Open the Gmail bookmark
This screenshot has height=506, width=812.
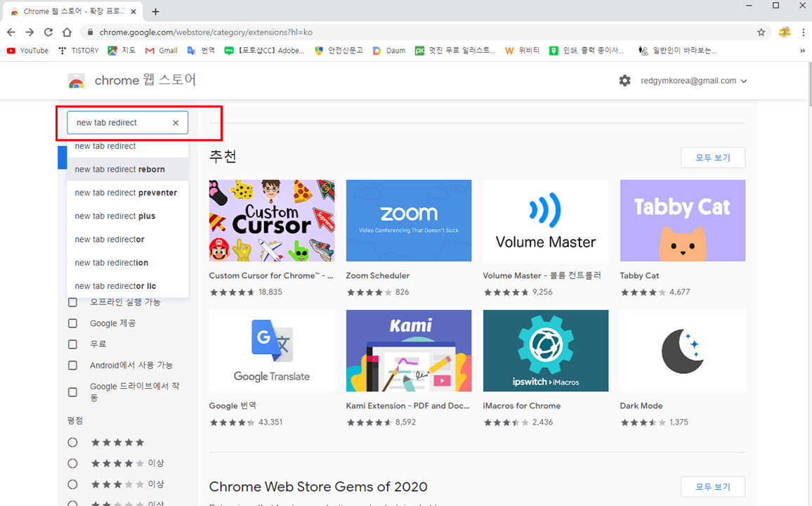point(161,50)
